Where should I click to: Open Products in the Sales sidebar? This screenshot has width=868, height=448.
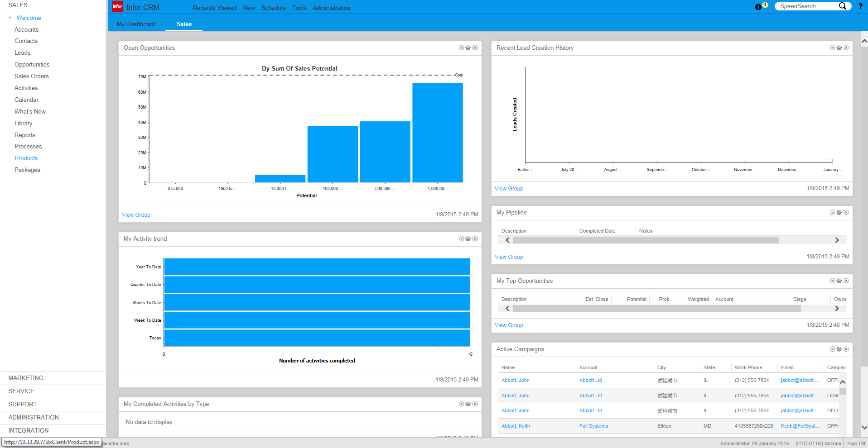pyautogui.click(x=26, y=158)
